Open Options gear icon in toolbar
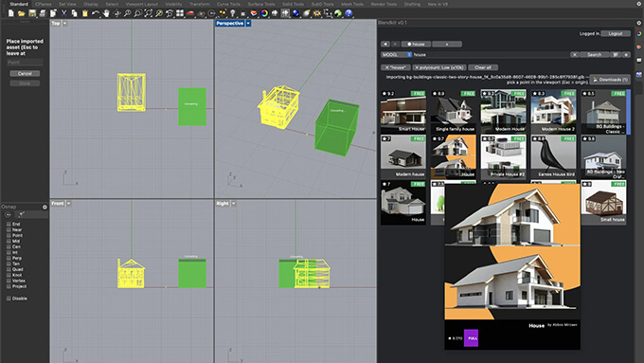This screenshot has height=363, width=644. coord(316,13)
